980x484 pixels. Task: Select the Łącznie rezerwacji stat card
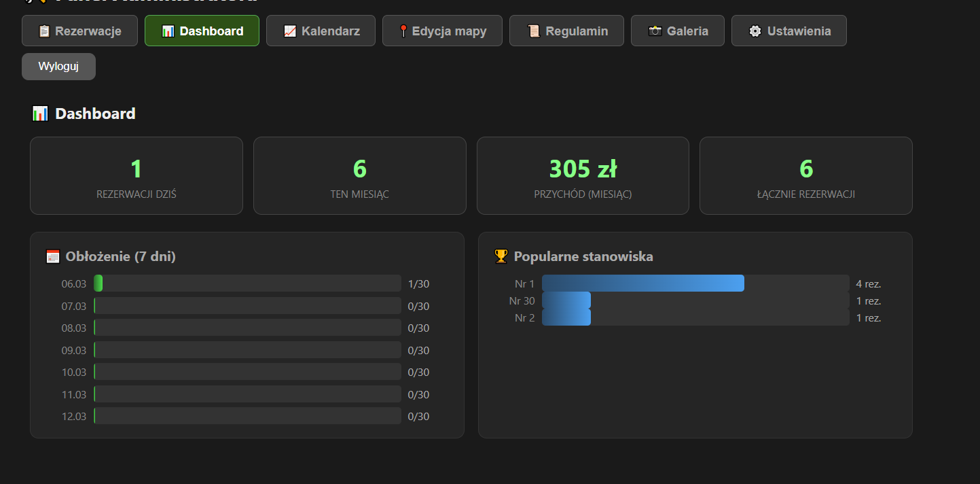pyautogui.click(x=805, y=175)
